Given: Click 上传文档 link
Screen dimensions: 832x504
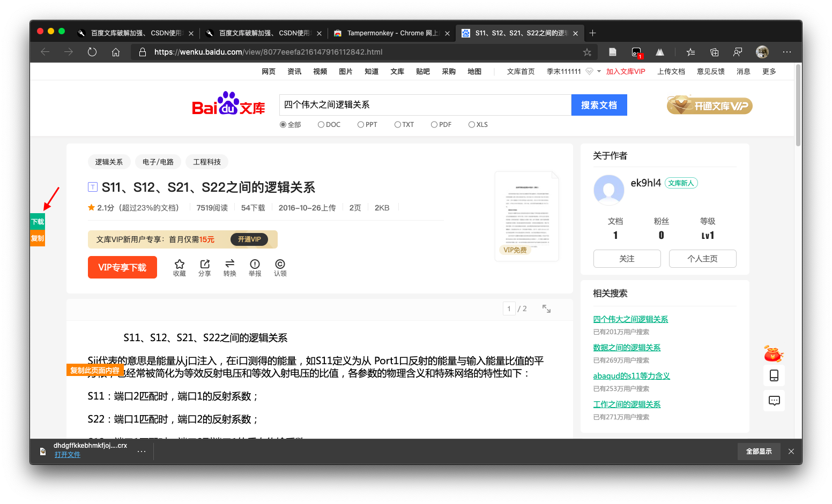Looking at the screenshot, I should (x=671, y=71).
